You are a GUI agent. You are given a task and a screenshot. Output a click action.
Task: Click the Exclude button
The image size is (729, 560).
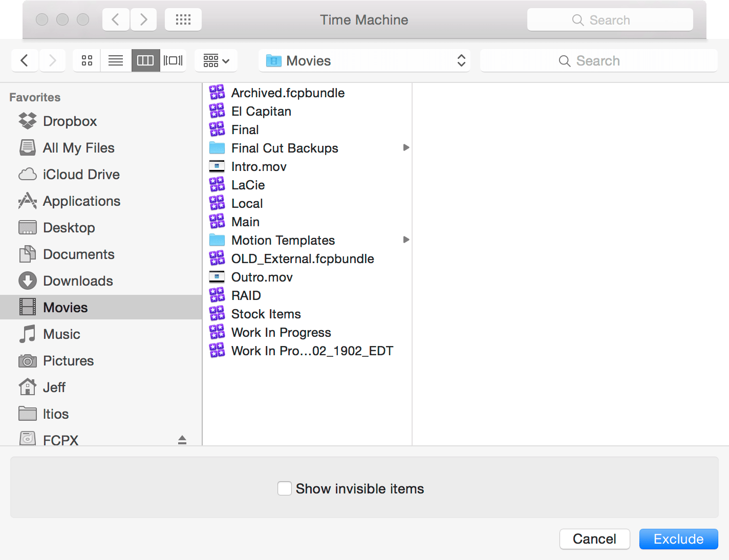pyautogui.click(x=678, y=539)
